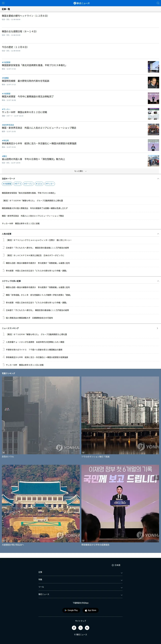Screen dimensions: 161x644
Task: Tap the Google Play download button
Action: pos(71,610)
